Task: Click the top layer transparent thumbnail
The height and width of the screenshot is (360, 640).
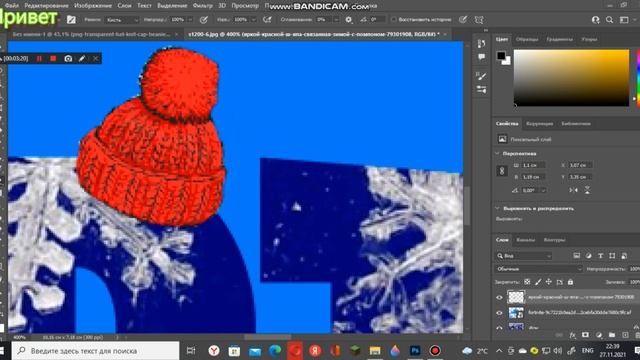Action: [x=516, y=297]
